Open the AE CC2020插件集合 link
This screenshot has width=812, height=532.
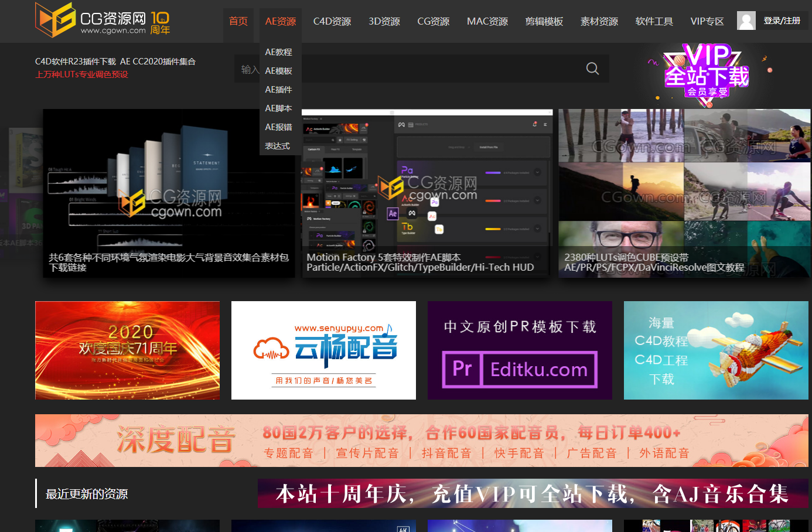coord(158,62)
